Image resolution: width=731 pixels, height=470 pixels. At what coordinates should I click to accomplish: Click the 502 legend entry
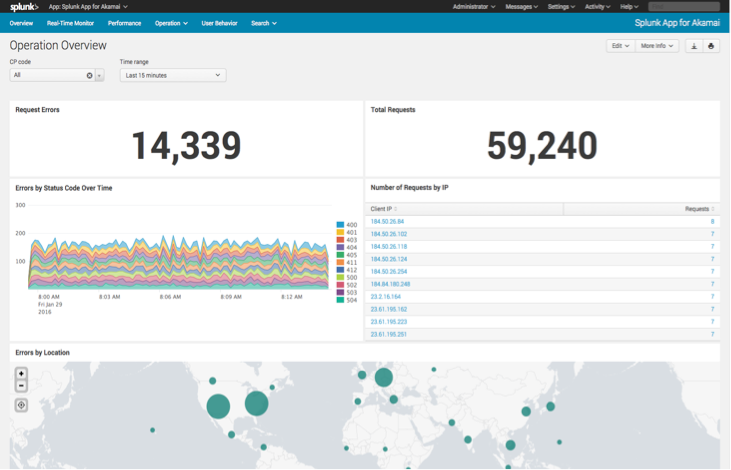coord(347,285)
